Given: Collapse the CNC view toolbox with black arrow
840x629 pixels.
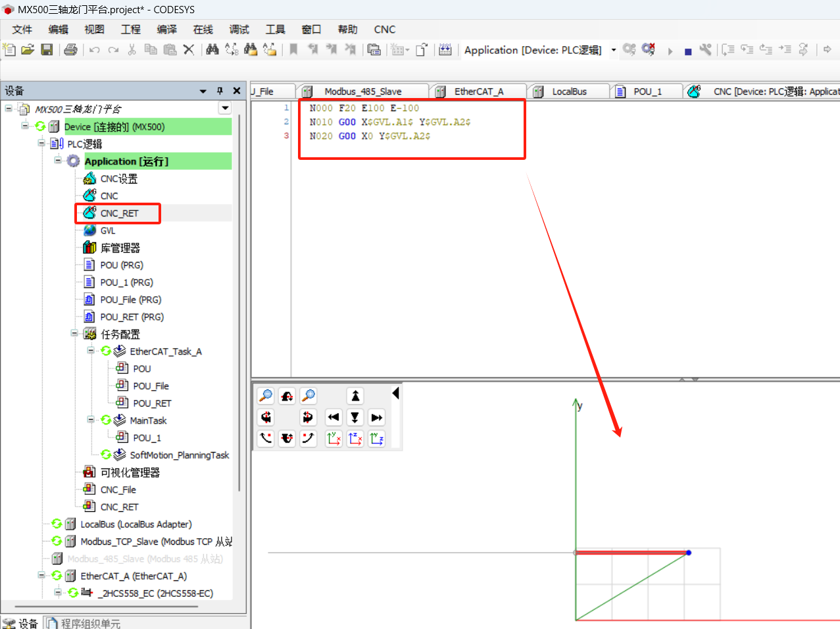Looking at the screenshot, I should (x=395, y=393).
